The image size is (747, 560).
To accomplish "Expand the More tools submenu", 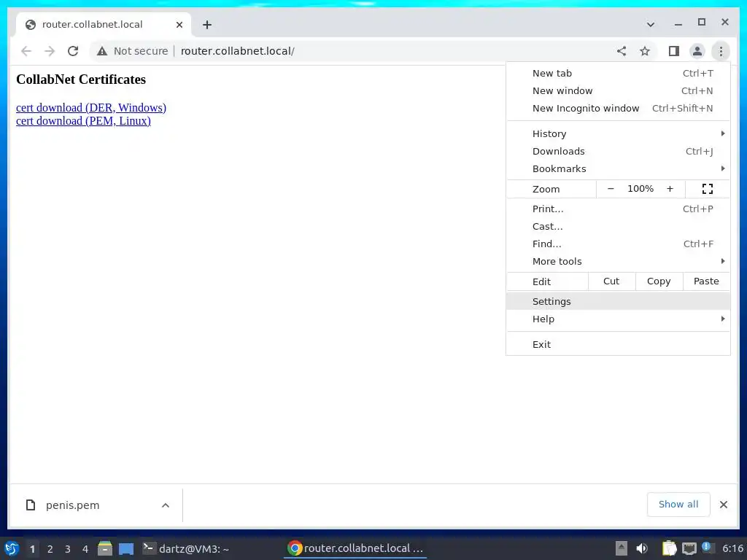I will pos(618,262).
